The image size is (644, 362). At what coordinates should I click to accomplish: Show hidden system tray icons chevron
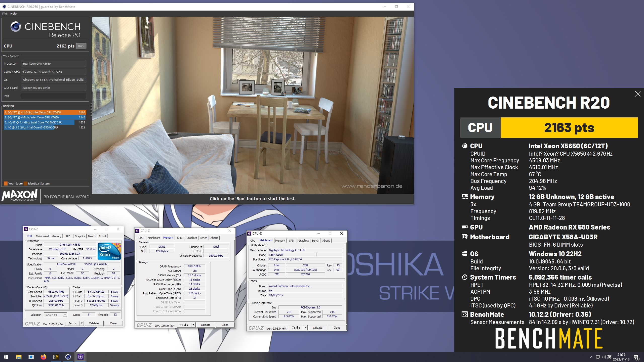(591, 357)
